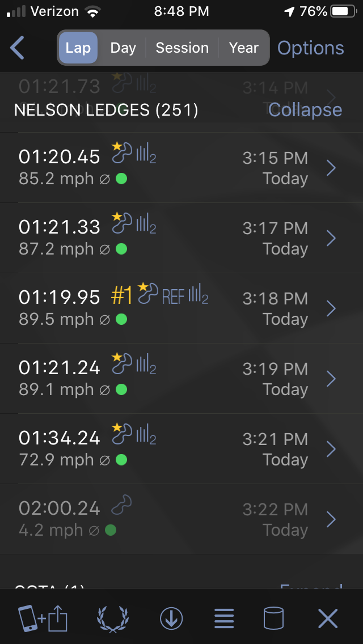363x644 pixels.
Task: Switch to the Session tab
Action: point(182,48)
